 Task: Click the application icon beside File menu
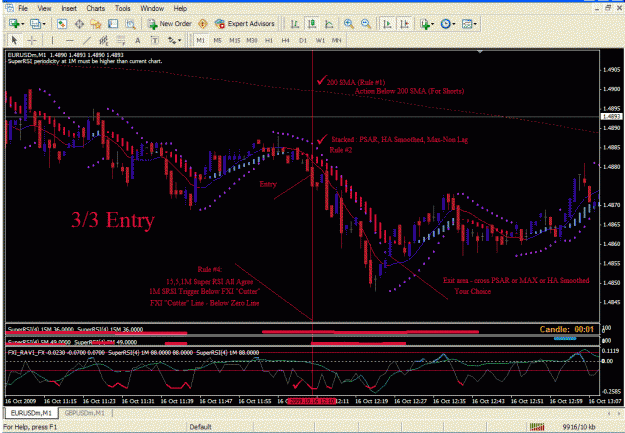coord(9,8)
